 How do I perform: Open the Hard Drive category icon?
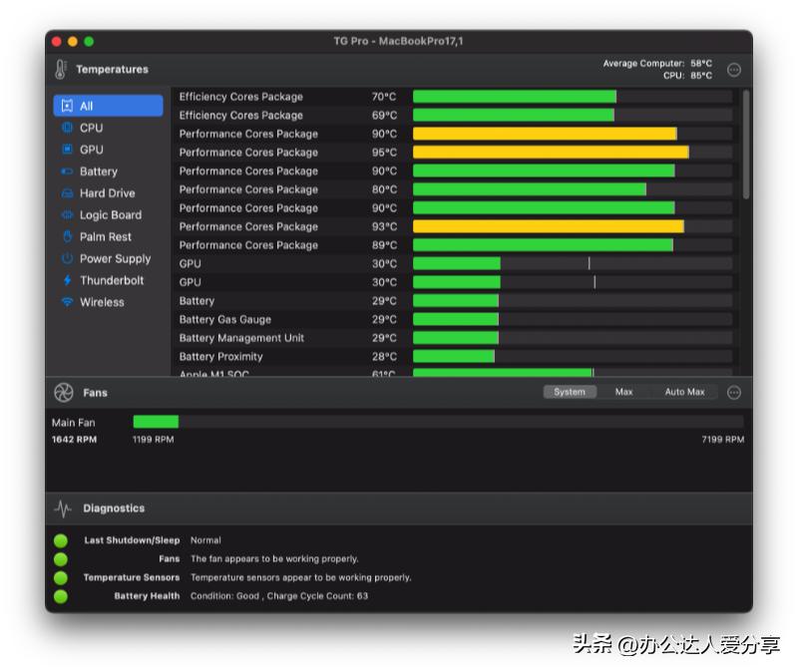click(x=67, y=193)
